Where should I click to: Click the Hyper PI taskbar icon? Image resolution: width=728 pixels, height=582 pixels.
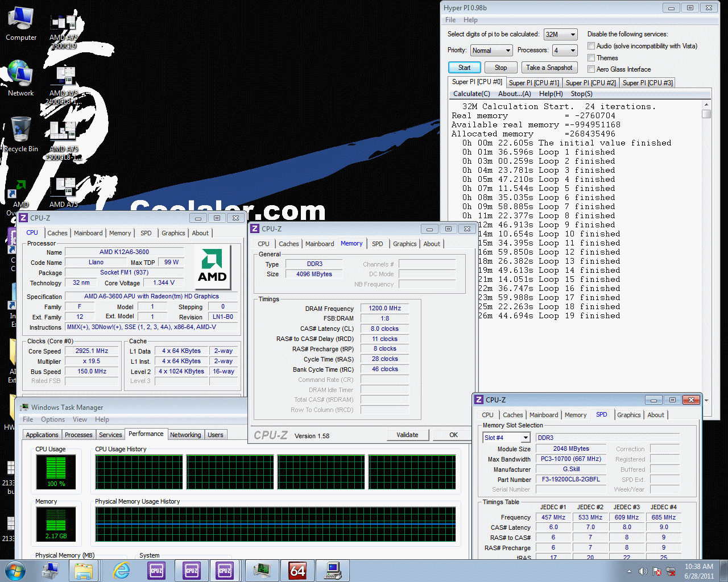pos(333,571)
